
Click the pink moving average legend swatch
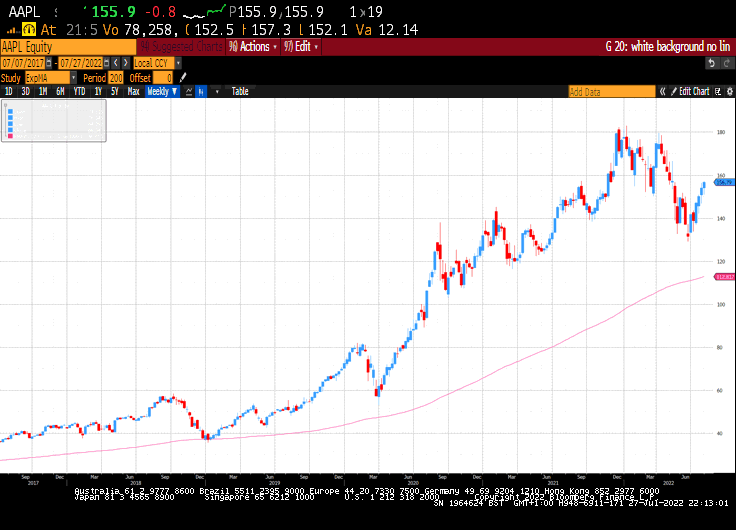(10, 136)
